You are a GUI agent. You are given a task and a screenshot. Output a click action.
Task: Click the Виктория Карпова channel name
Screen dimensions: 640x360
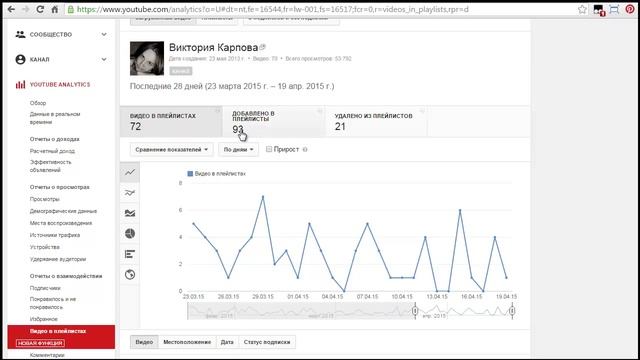point(213,47)
